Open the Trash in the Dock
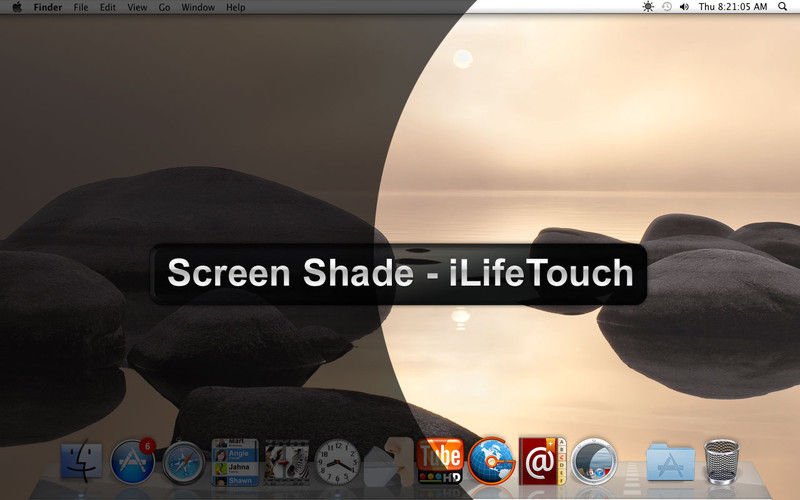 coord(721,461)
